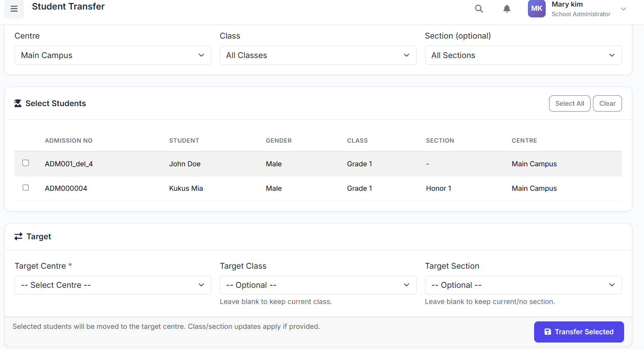This screenshot has height=350, width=644.
Task: Open the All Sections filter dropdown
Action: coord(523,55)
